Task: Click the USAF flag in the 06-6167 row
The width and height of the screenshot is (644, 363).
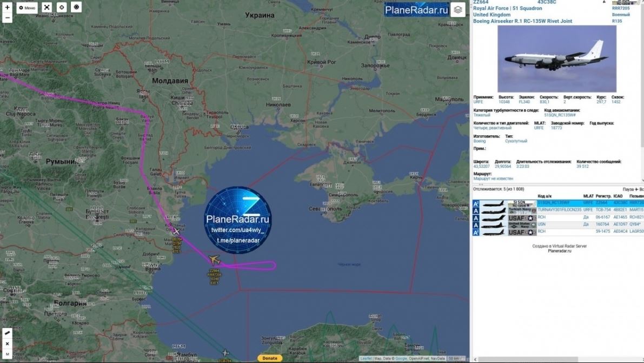Action: 522,218
